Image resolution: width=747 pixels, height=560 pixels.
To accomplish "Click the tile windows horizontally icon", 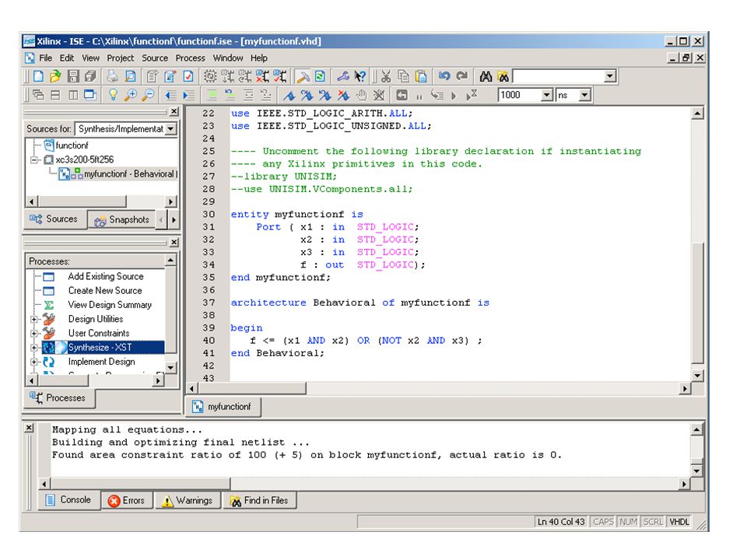I will point(55,95).
